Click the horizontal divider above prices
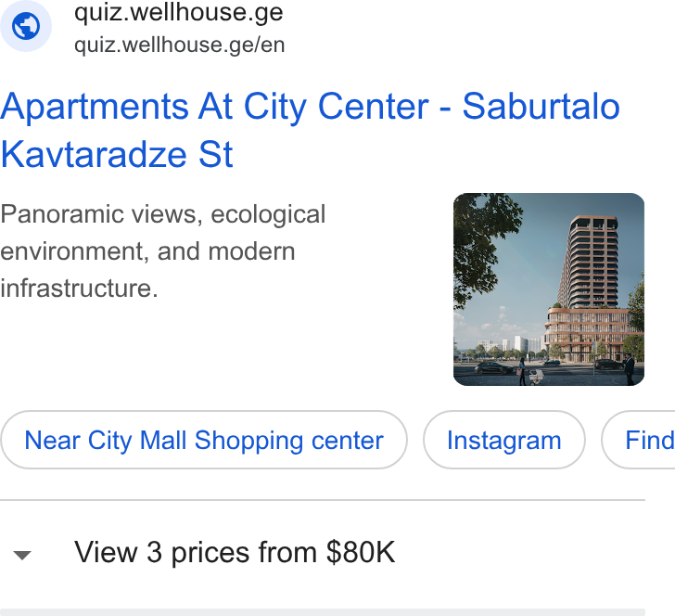Image resolution: width=675 pixels, height=616 pixels. point(323,500)
